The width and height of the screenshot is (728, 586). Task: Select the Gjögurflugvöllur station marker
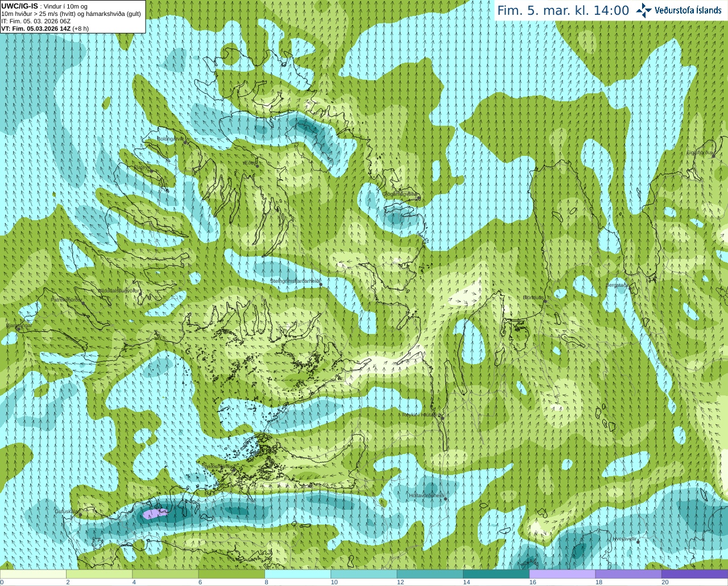[x=419, y=197]
